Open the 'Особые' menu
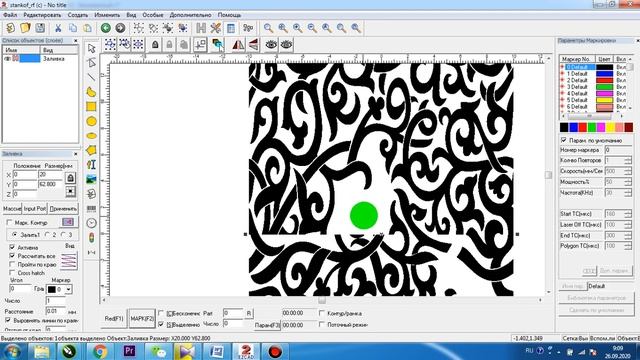 point(153,15)
